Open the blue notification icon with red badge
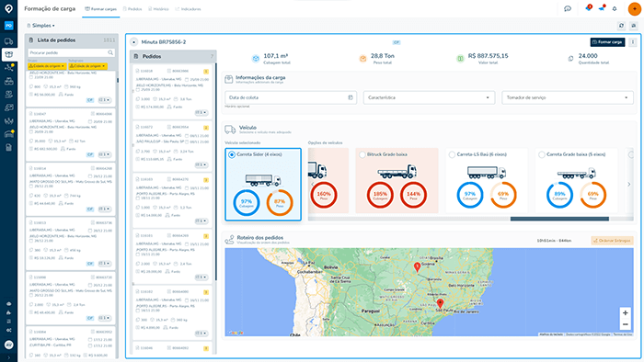This screenshot has width=644, height=362. pos(589,8)
